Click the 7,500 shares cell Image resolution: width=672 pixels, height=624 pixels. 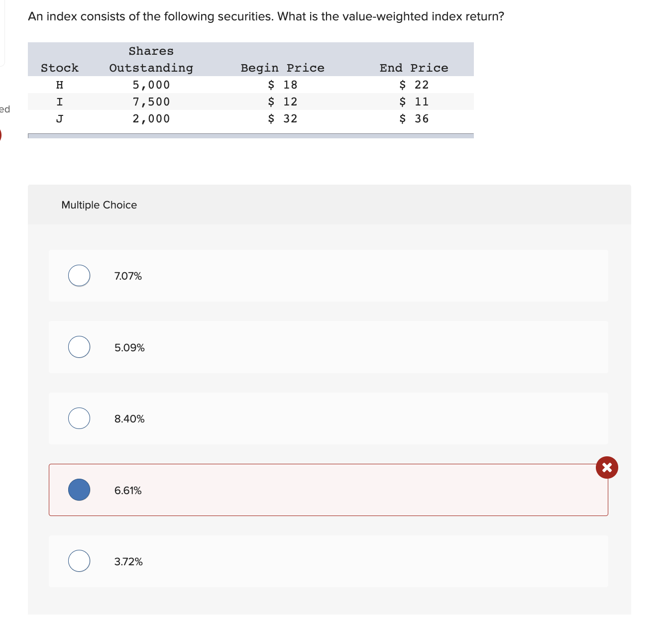151,102
